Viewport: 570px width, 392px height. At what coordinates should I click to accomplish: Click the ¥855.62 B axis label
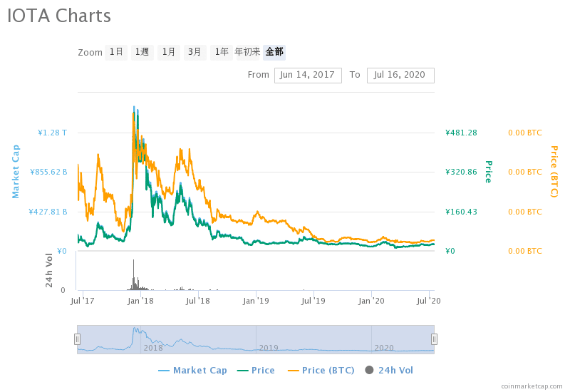tap(48, 172)
